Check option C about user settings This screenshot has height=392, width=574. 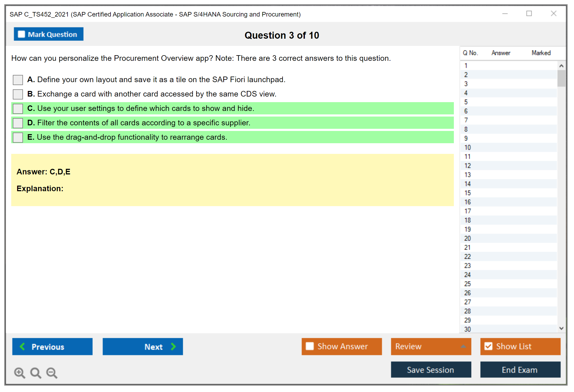click(x=18, y=109)
